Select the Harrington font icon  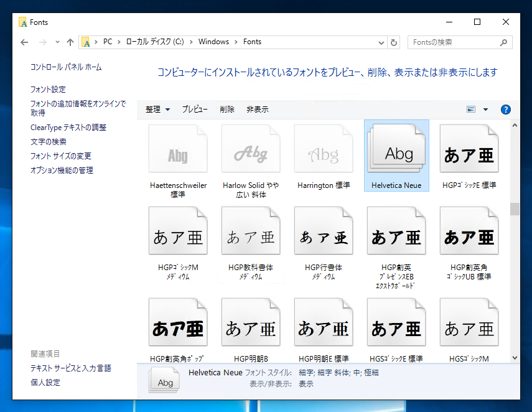point(324,148)
